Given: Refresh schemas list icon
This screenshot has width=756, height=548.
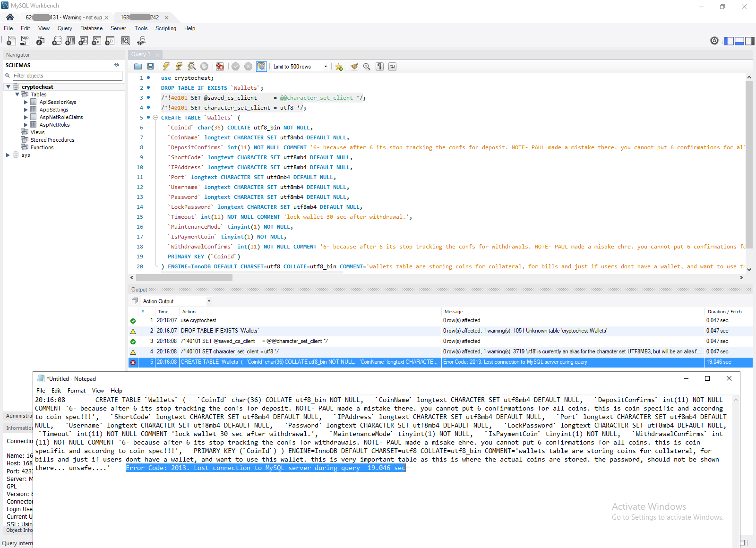Looking at the screenshot, I should (x=117, y=65).
